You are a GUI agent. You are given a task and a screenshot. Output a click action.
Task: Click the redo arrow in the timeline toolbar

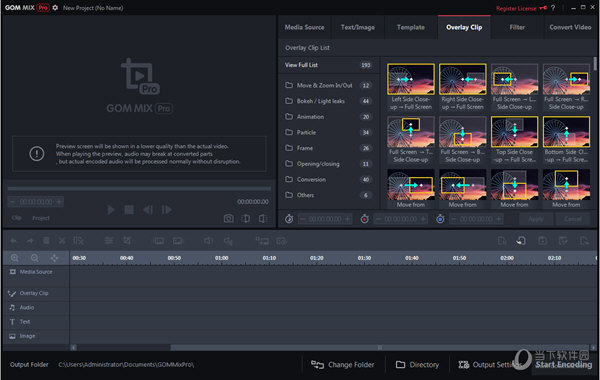tap(30, 241)
